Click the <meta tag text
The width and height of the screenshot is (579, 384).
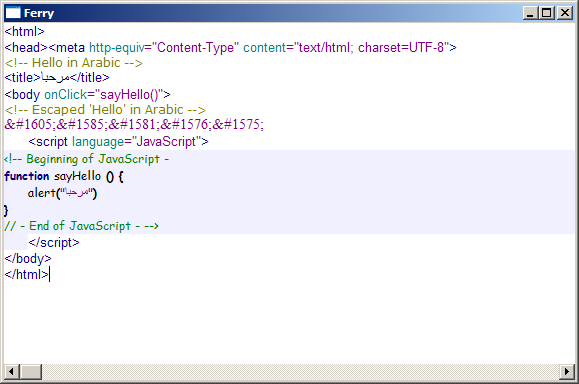point(66,48)
